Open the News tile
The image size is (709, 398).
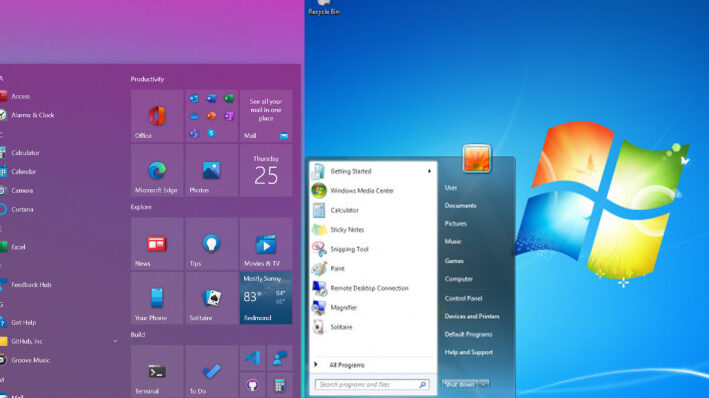(x=157, y=244)
